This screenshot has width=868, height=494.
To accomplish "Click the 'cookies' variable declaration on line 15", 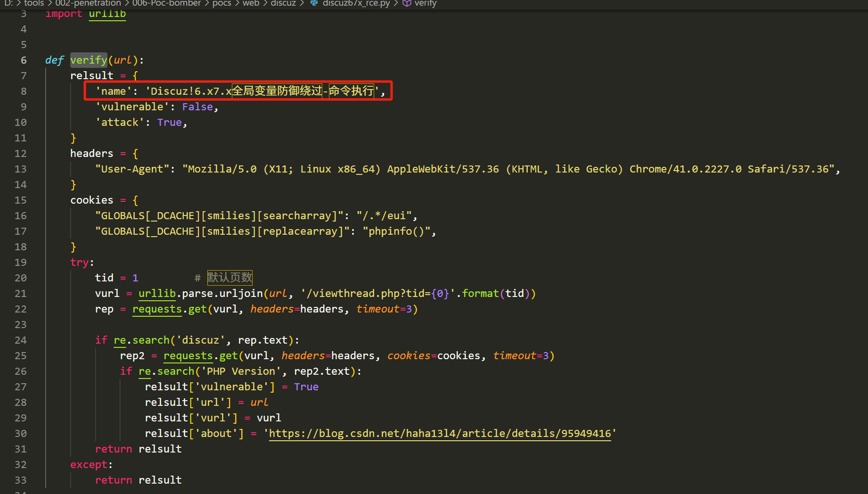I will pos(92,200).
